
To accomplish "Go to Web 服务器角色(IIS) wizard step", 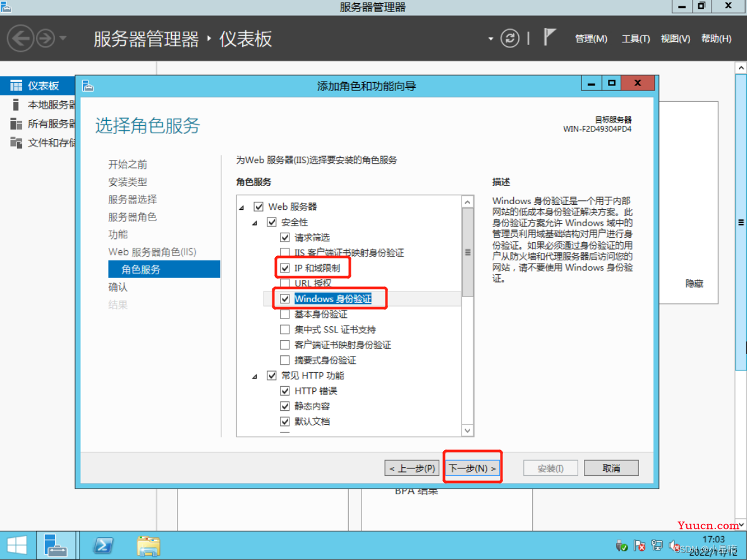I will (152, 252).
